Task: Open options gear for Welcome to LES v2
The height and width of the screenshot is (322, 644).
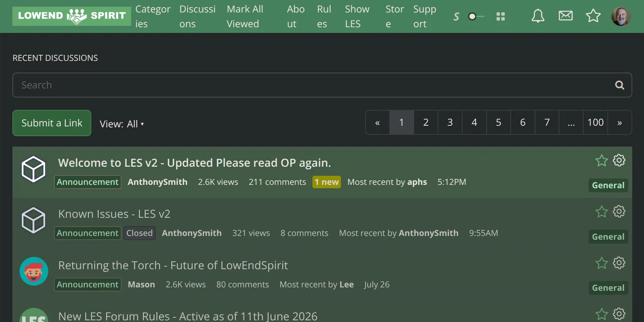Action: click(619, 160)
